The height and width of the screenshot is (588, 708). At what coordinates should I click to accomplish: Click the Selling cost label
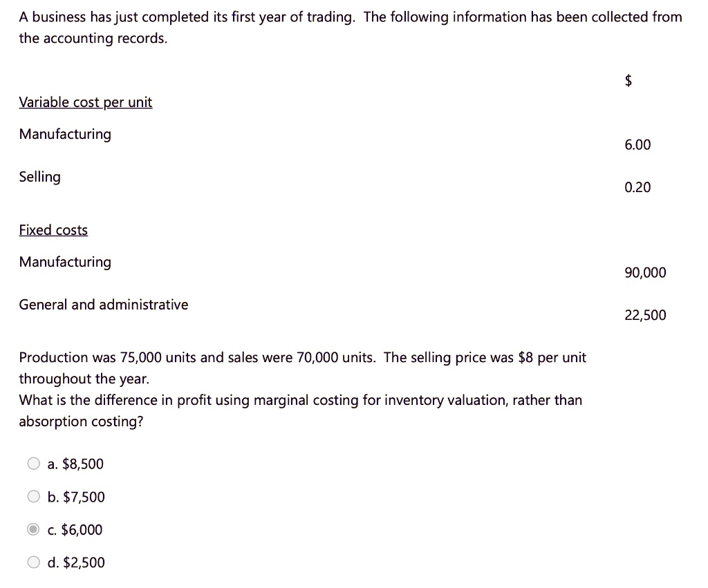(x=39, y=177)
